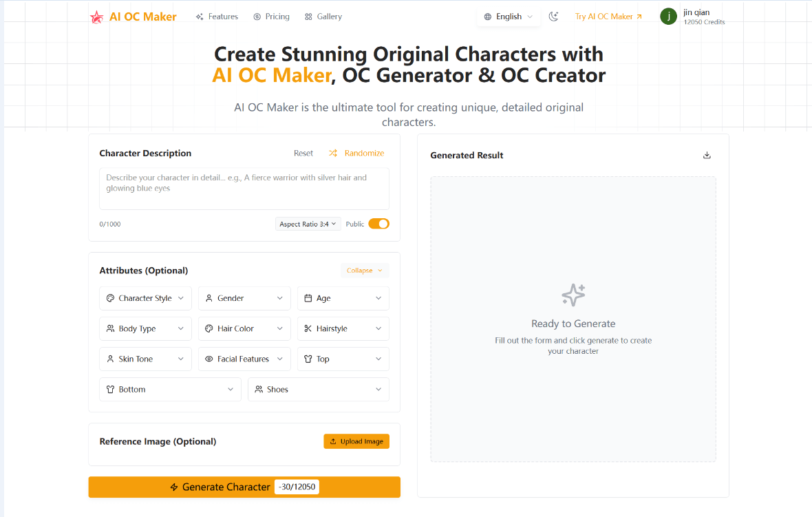
Task: Click the download result icon
Action: 707,155
